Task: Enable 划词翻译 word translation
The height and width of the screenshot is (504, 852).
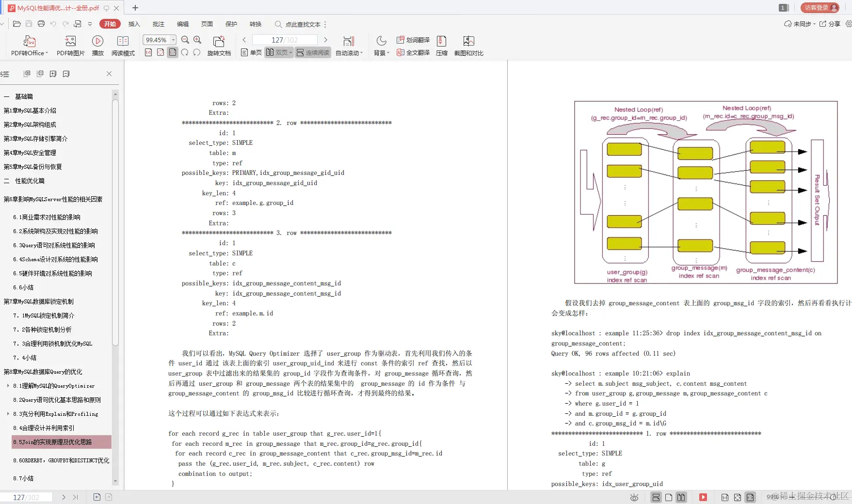Action: [x=413, y=40]
